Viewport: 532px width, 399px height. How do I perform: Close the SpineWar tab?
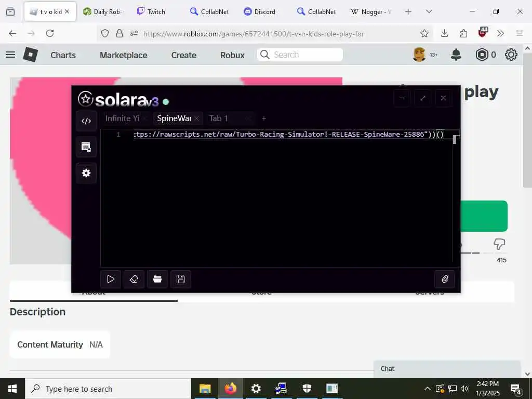[197, 118]
